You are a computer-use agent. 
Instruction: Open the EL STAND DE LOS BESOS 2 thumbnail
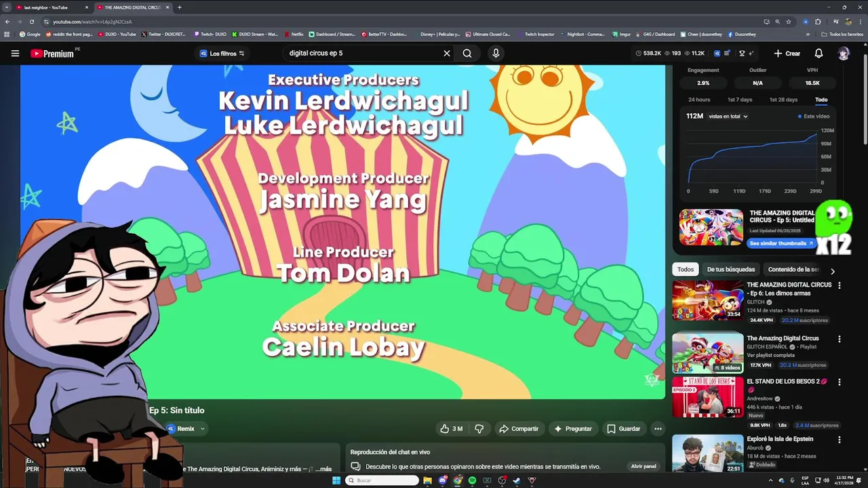[x=707, y=396]
